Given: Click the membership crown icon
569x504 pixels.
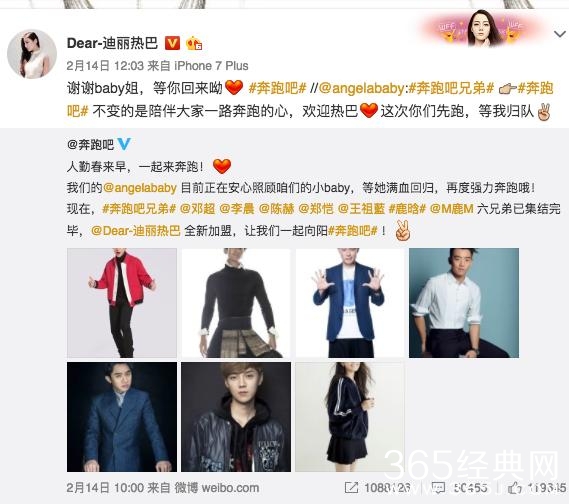Looking at the screenshot, I should [194, 44].
